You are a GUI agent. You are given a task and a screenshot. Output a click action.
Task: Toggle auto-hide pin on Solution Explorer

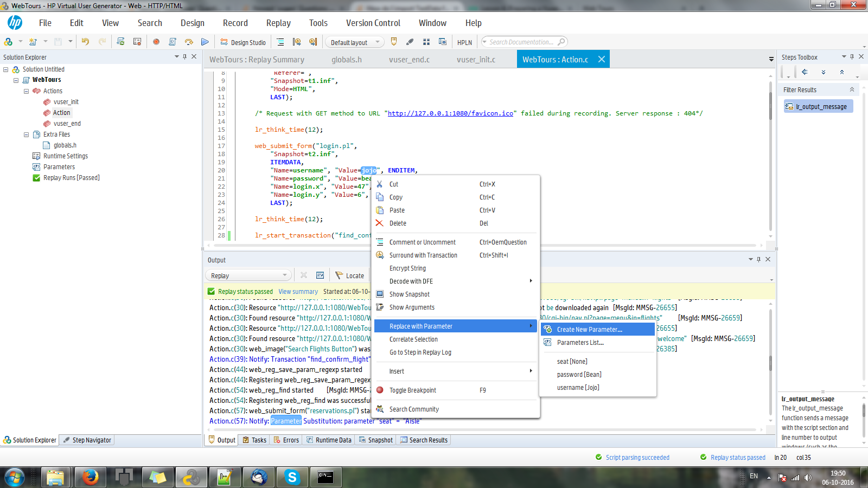(185, 57)
